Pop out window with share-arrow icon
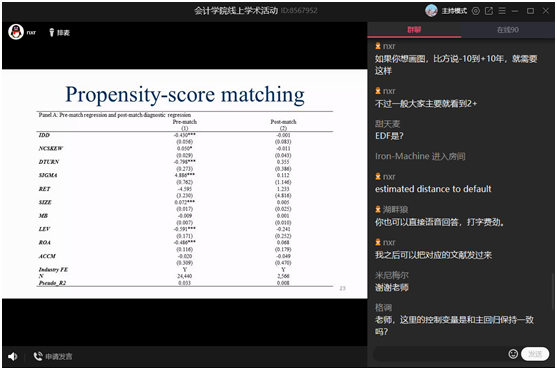The image size is (557, 370). (489, 11)
